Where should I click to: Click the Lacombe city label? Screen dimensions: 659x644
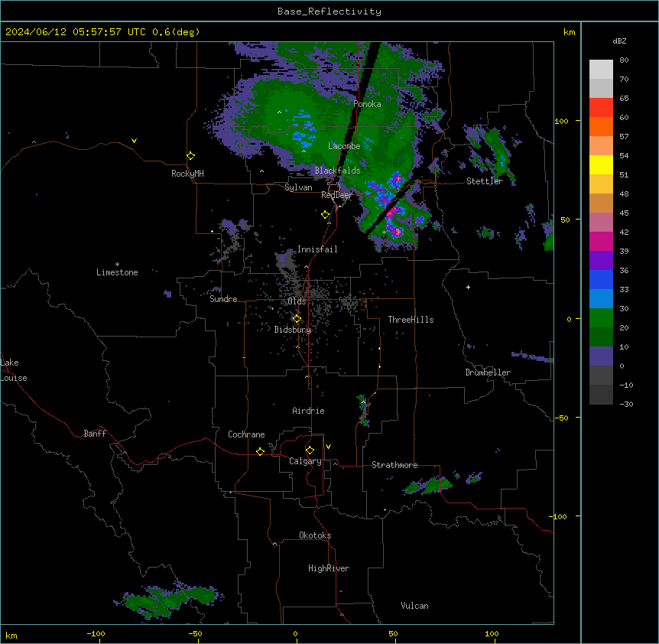point(344,146)
